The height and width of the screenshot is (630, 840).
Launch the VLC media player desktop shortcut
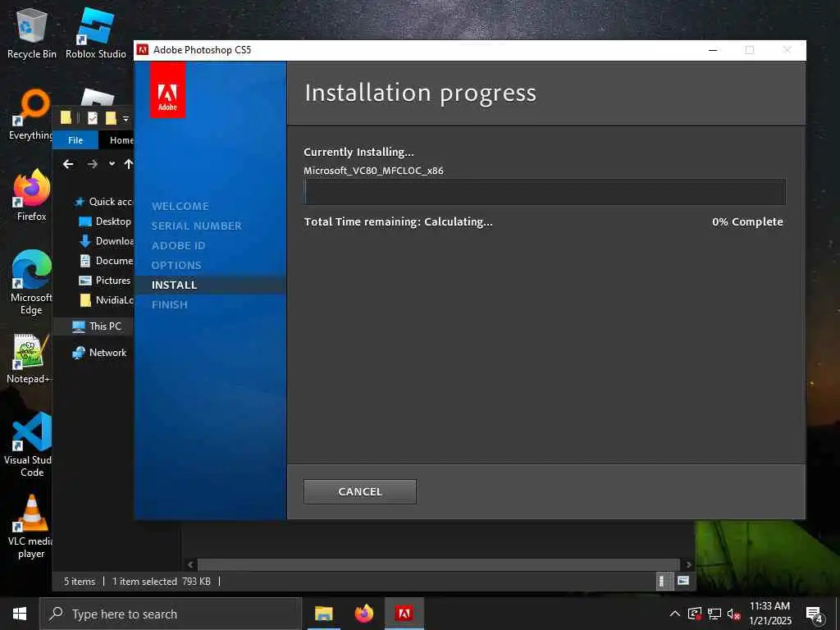[32, 527]
